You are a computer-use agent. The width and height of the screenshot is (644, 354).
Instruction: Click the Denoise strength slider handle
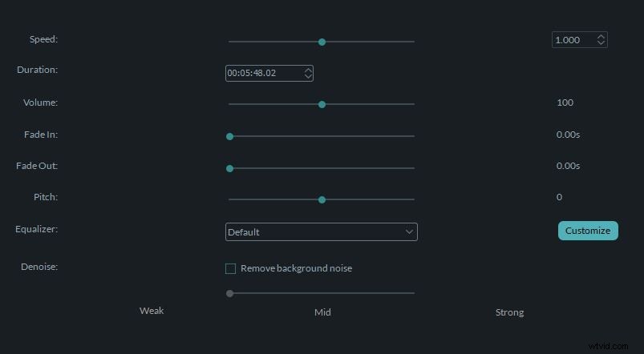[230, 293]
